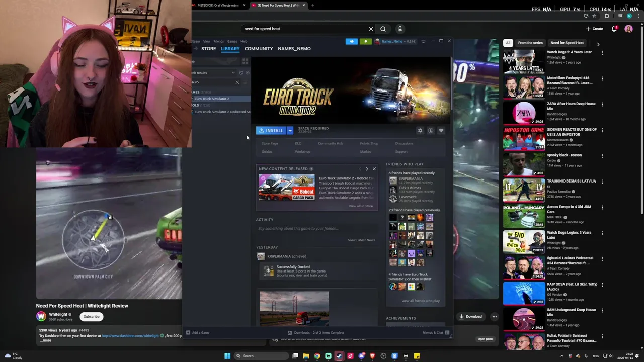Open NAMES_NEMO profile tab in Steam

[294, 49]
